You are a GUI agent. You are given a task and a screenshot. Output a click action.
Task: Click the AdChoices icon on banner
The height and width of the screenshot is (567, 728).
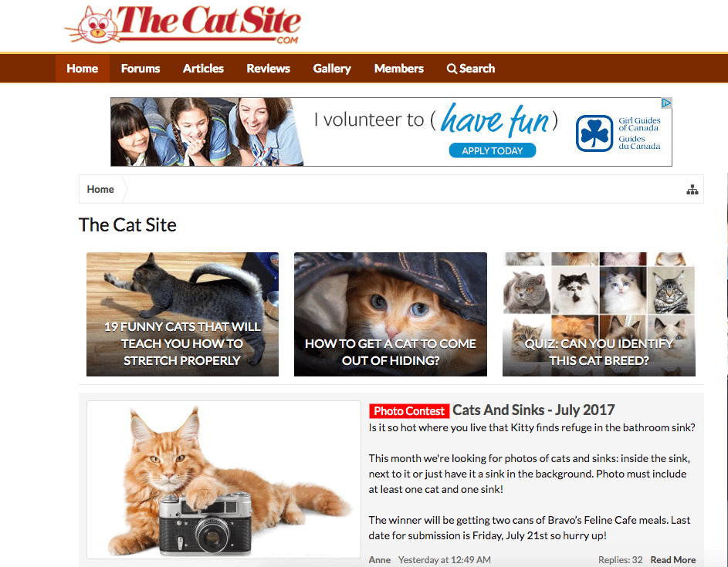pyautogui.click(x=666, y=103)
